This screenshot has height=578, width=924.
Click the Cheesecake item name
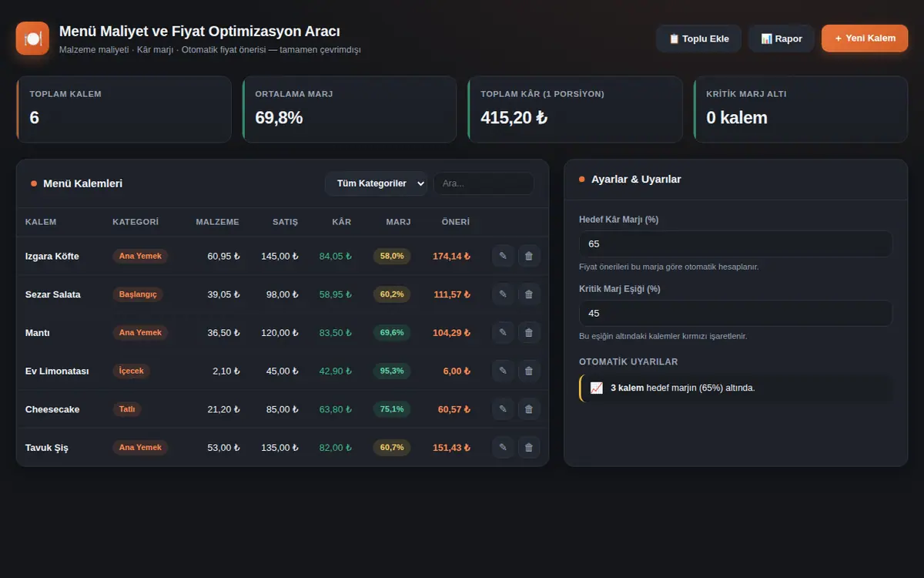pos(52,409)
